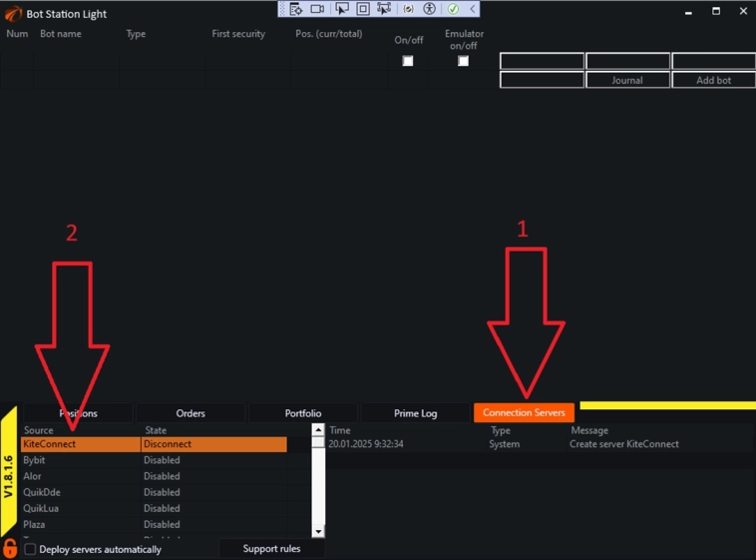
Task: Click the orange unlock padlock icon
Action: coord(10,548)
